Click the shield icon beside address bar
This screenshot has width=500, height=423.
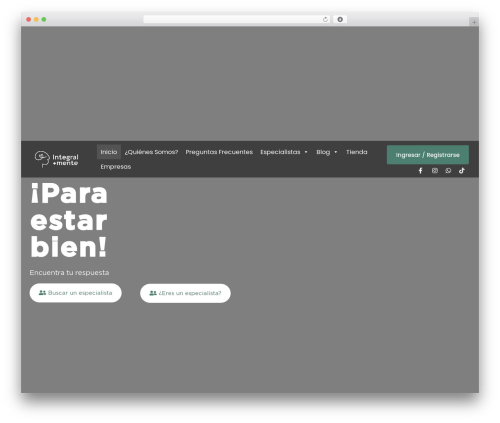(x=340, y=19)
